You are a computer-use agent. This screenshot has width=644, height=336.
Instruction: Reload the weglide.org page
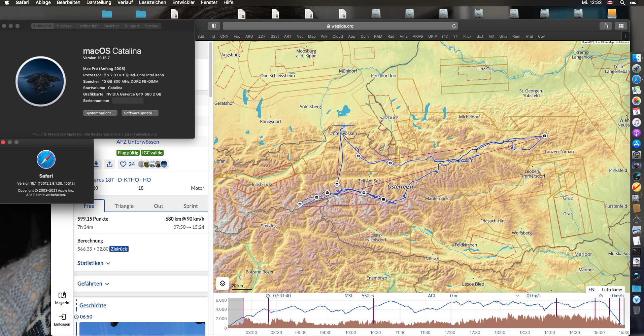coord(454,26)
